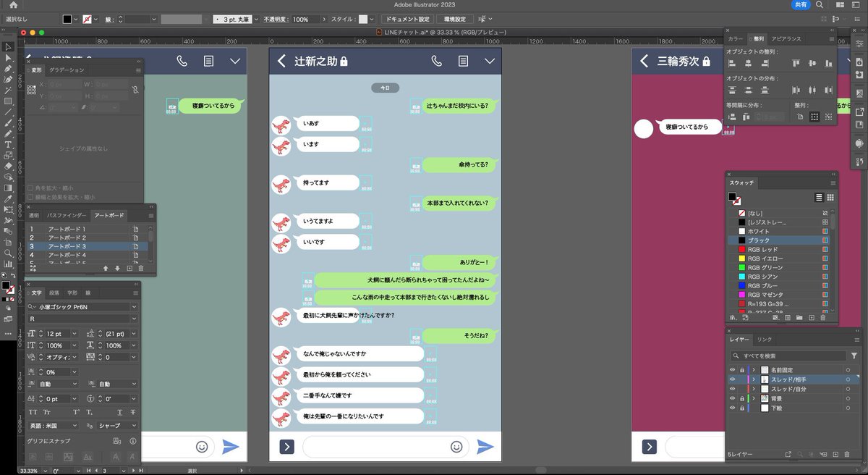
Task: Switch Swatches panel to thumbnail grid view
Action: pos(830,197)
